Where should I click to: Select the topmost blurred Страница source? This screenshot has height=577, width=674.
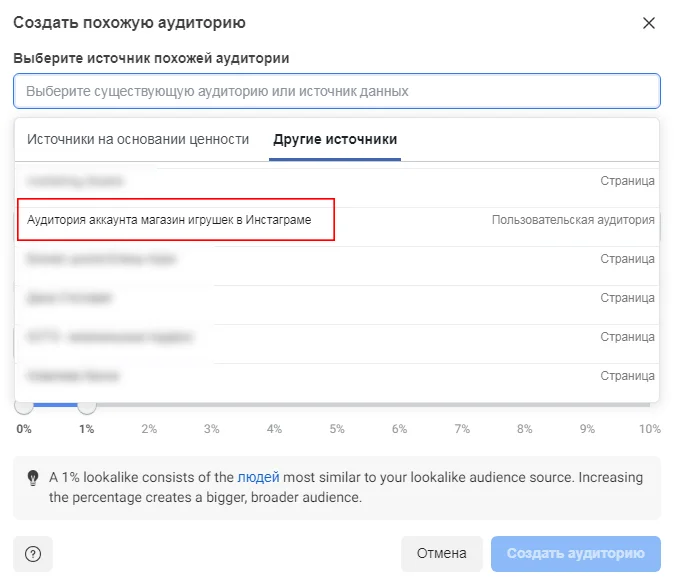[337, 181]
